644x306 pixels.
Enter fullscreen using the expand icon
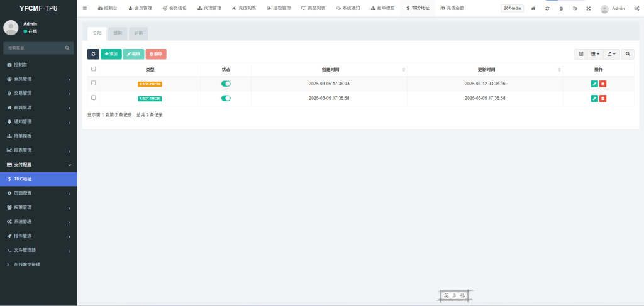pyautogui.click(x=588, y=9)
